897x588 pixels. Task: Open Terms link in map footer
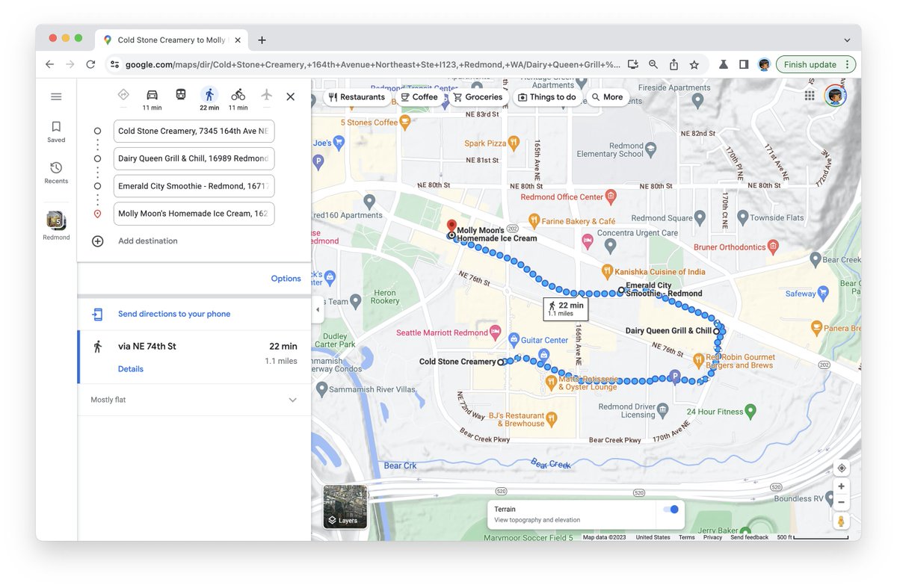686,537
